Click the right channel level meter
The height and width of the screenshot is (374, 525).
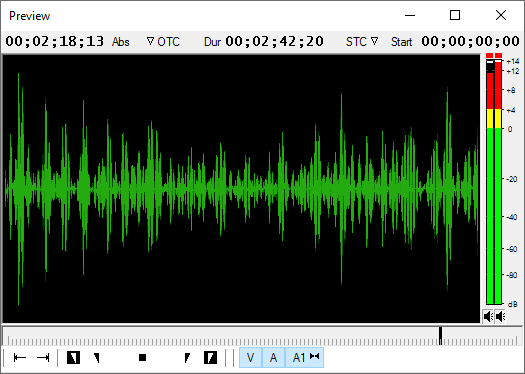tap(498, 182)
